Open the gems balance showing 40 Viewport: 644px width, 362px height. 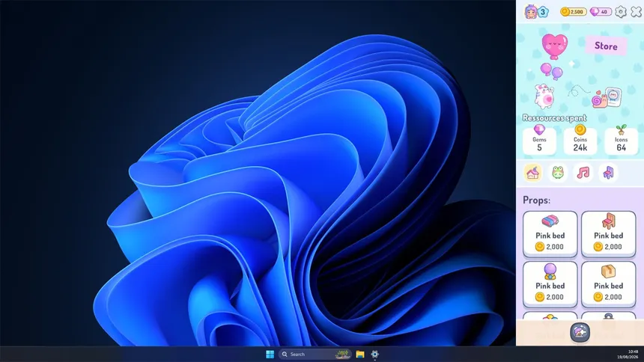click(601, 11)
